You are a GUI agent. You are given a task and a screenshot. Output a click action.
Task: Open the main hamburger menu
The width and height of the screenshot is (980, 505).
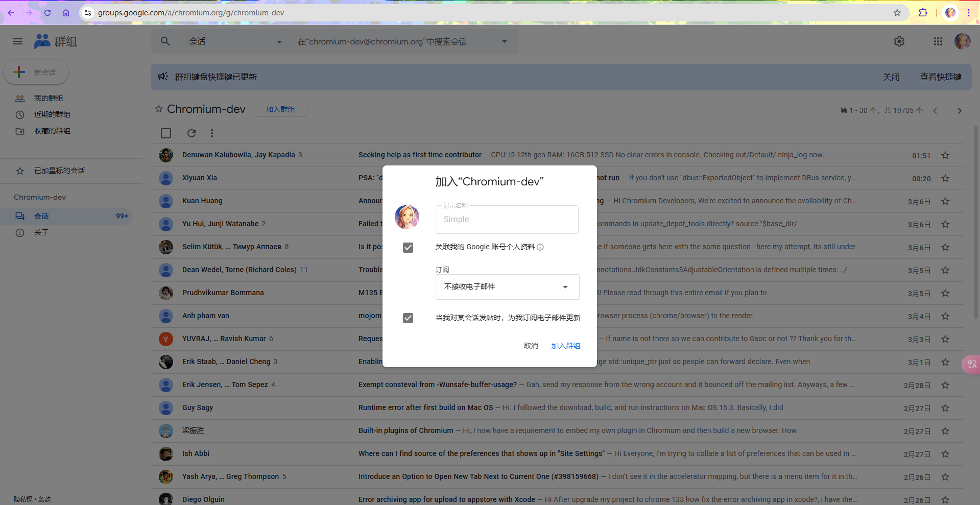coord(18,41)
